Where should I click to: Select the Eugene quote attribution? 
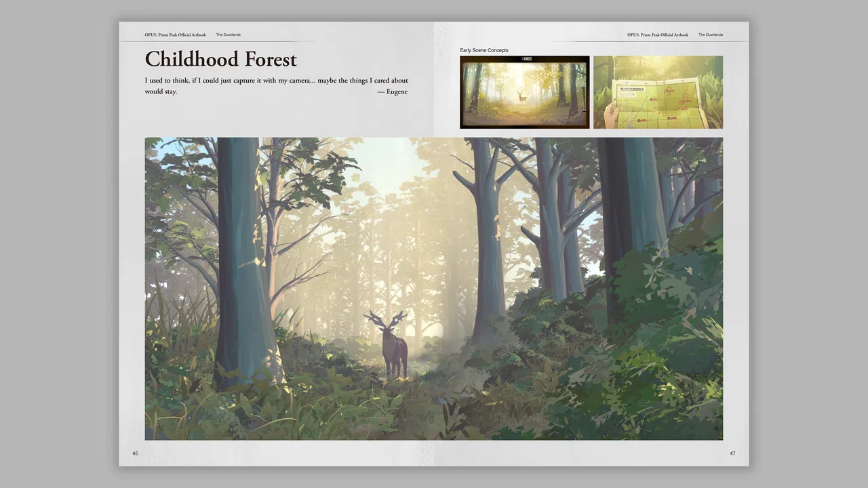click(x=393, y=91)
